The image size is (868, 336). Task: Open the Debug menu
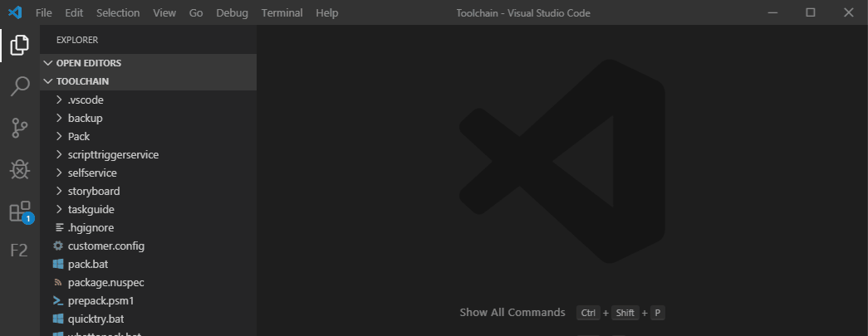coord(232,12)
